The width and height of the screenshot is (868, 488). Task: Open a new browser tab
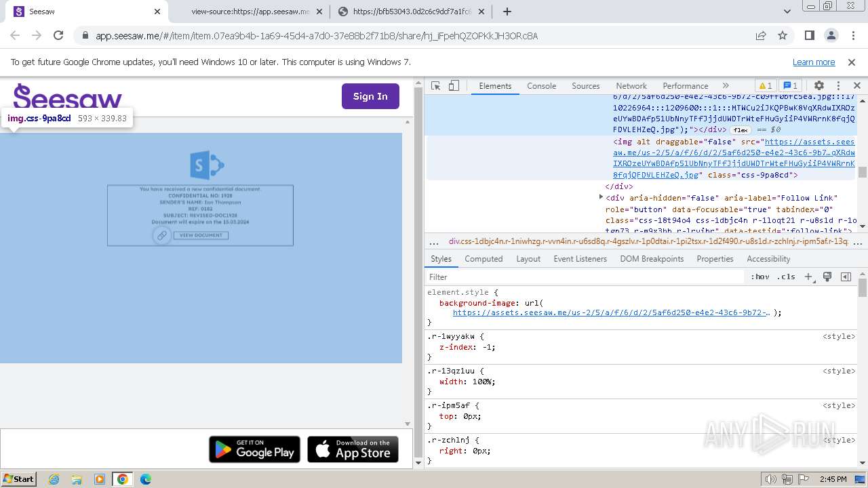[x=507, y=12]
